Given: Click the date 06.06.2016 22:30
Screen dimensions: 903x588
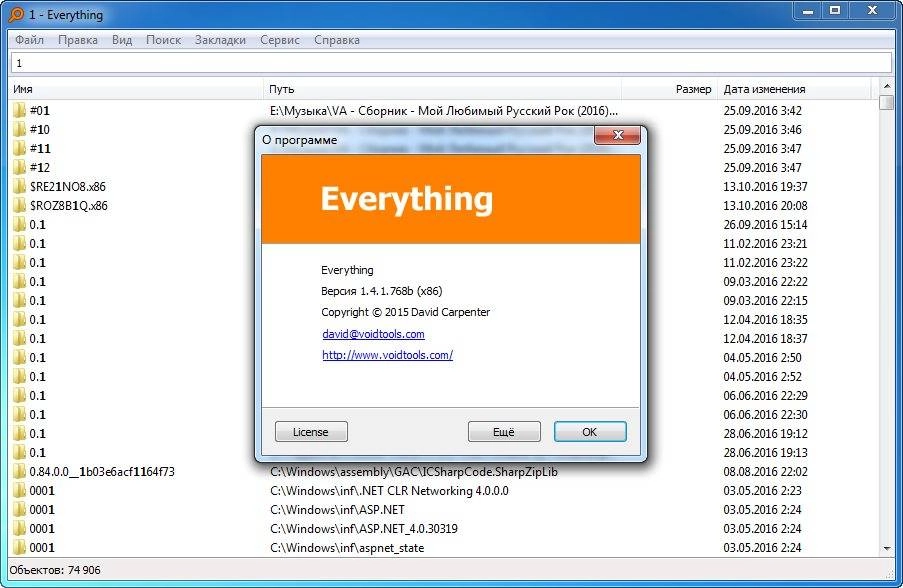Looking at the screenshot, I should (765, 415).
